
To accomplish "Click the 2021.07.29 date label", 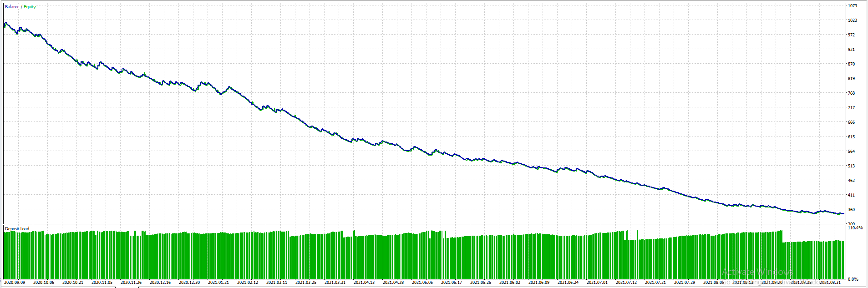I will point(685,283).
